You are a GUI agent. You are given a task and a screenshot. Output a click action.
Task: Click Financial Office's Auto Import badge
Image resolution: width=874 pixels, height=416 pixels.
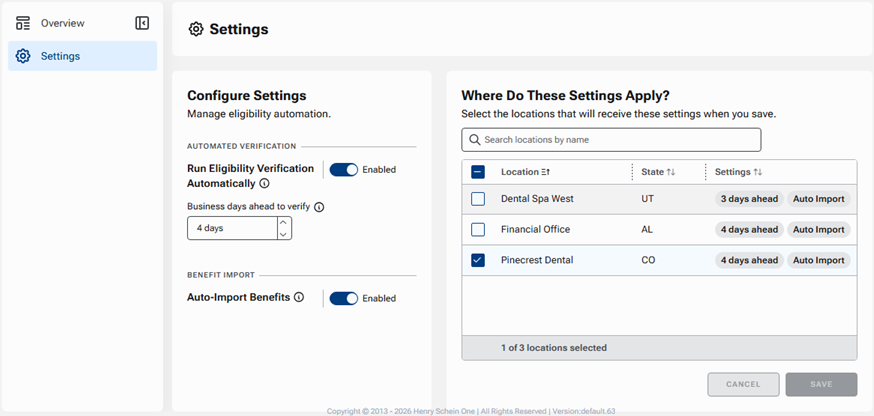[x=819, y=230]
